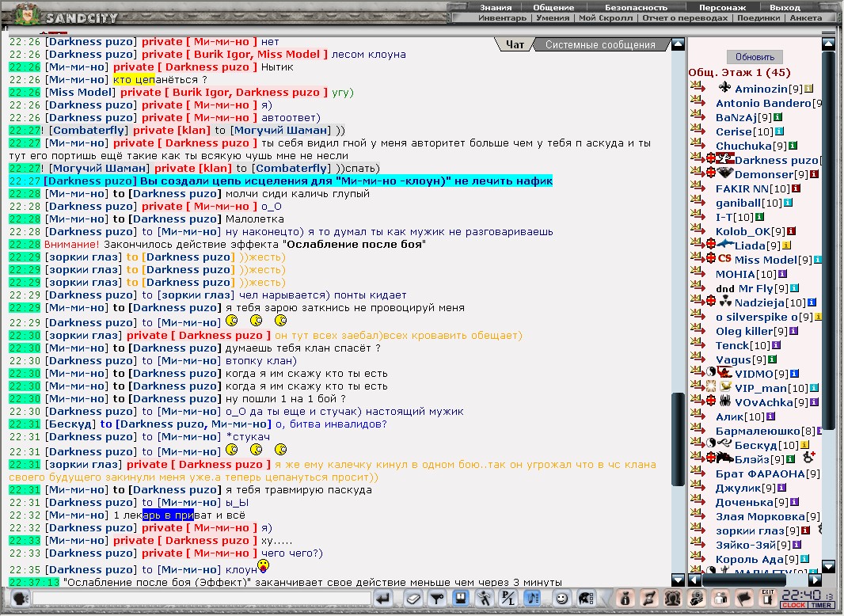The width and height of the screenshot is (844, 616).
Task: Click the send message enter-arrow icon
Action: tap(383, 599)
